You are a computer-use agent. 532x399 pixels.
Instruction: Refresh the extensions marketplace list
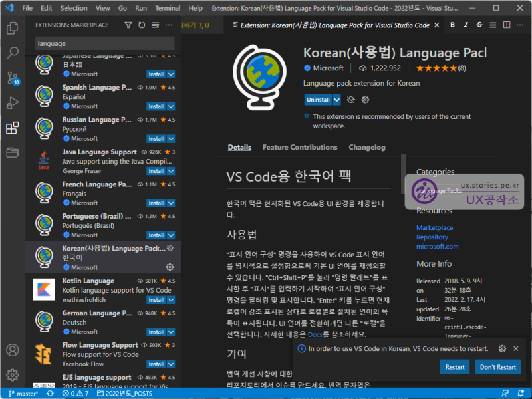[x=142, y=25]
